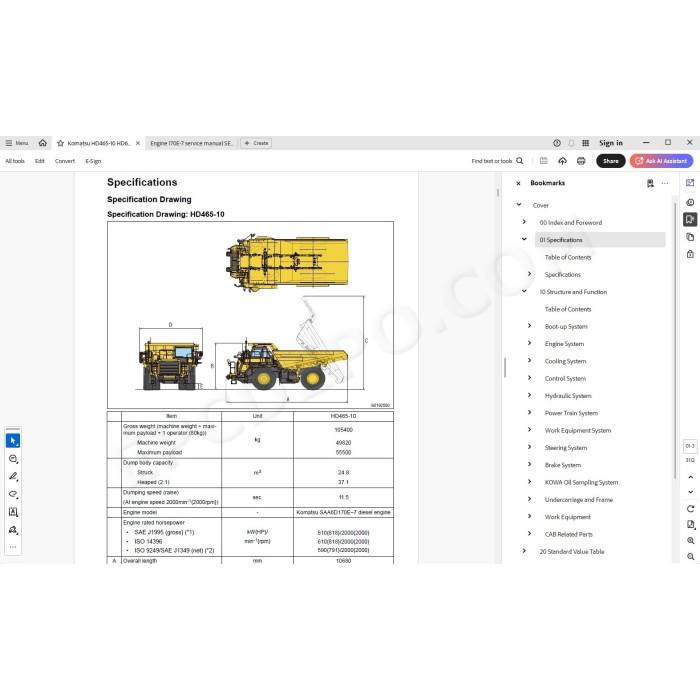Click the bookmarks panel vertical scrollbar

674,339
